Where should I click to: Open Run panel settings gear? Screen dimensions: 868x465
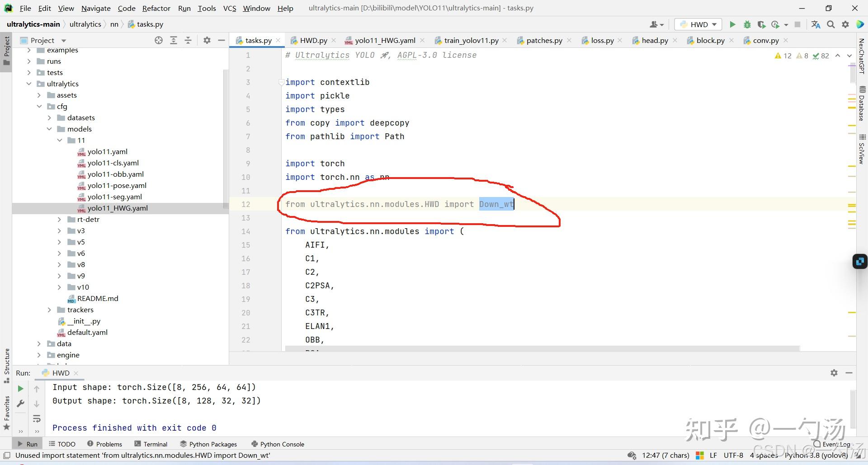pyautogui.click(x=834, y=373)
